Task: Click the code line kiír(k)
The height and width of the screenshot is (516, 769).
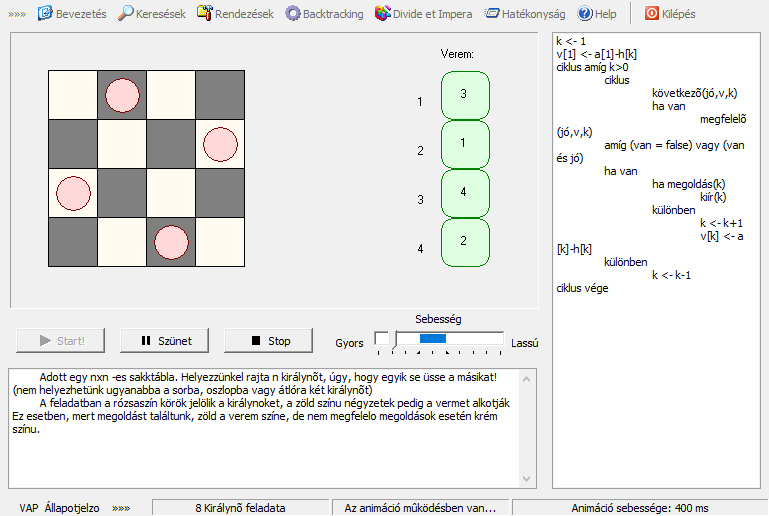Action: point(713,197)
